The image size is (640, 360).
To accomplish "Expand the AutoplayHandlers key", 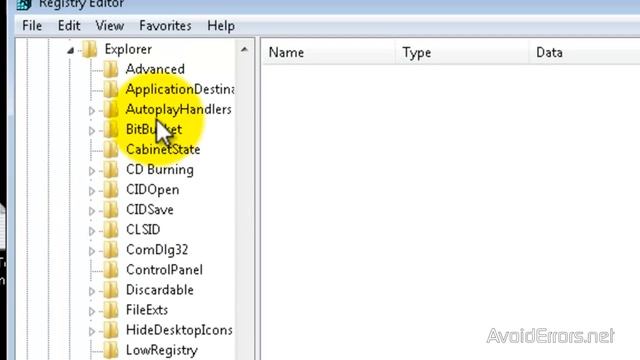I will click(x=91, y=110).
